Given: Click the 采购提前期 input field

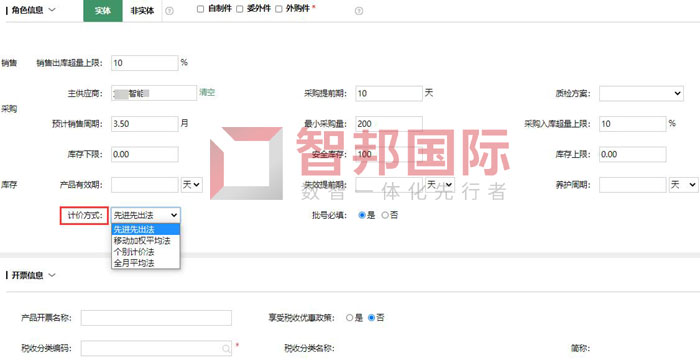Looking at the screenshot, I should [x=389, y=93].
